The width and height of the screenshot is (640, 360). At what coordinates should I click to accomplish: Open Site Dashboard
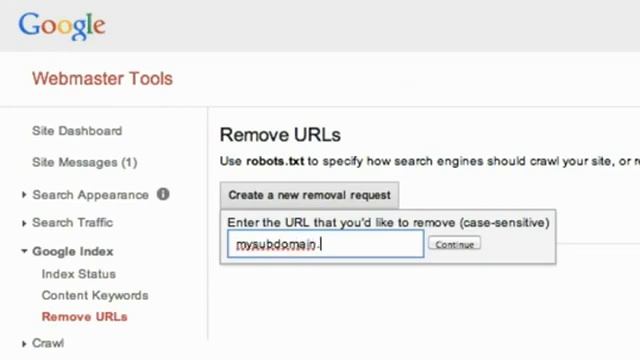[x=77, y=131]
